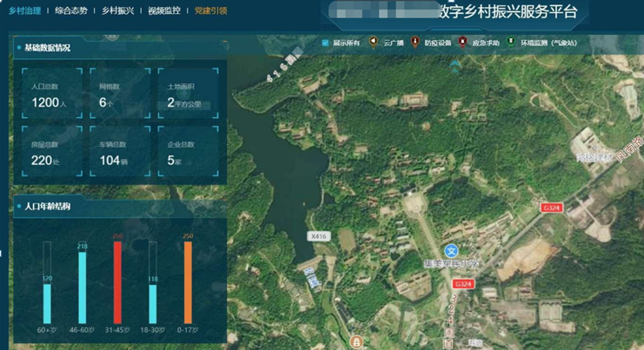Image resolution: width=644 pixels, height=350 pixels.
Task: Click the 车辆总数 104辆 card
Action: [120, 151]
